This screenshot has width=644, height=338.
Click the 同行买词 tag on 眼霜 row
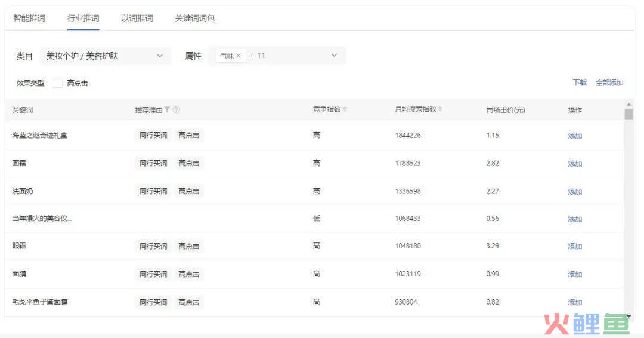153,246
